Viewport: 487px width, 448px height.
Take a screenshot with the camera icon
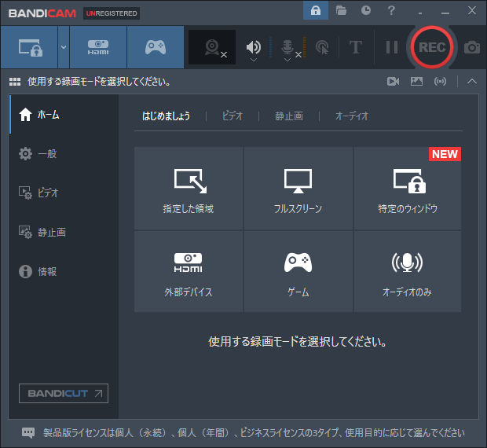[472, 47]
